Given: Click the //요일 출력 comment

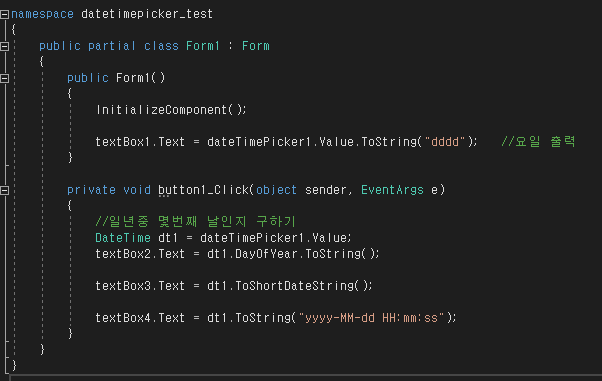Looking at the screenshot, I should coord(538,141).
